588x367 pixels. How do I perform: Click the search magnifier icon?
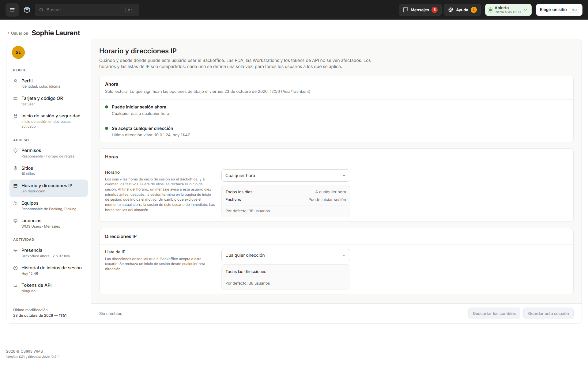41,10
